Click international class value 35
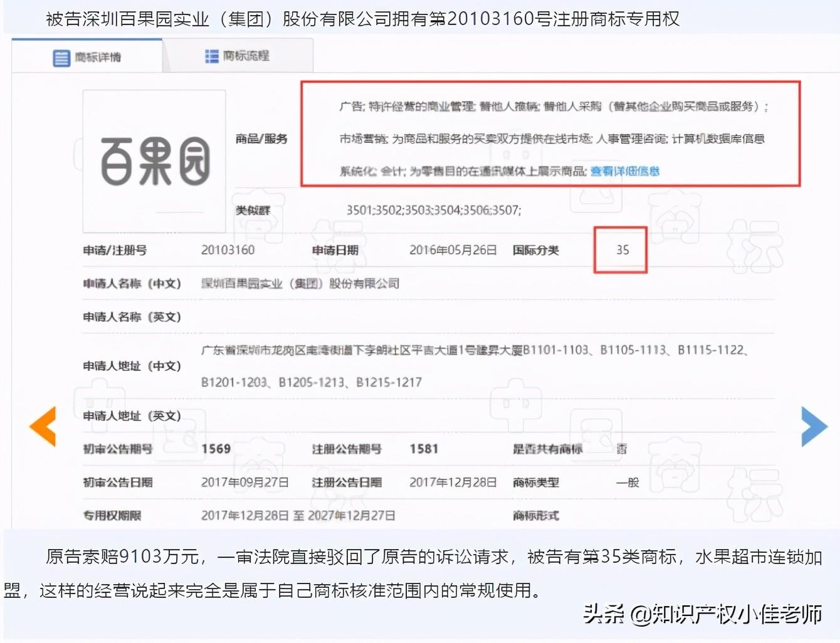This screenshot has height=643, width=840. [x=622, y=250]
